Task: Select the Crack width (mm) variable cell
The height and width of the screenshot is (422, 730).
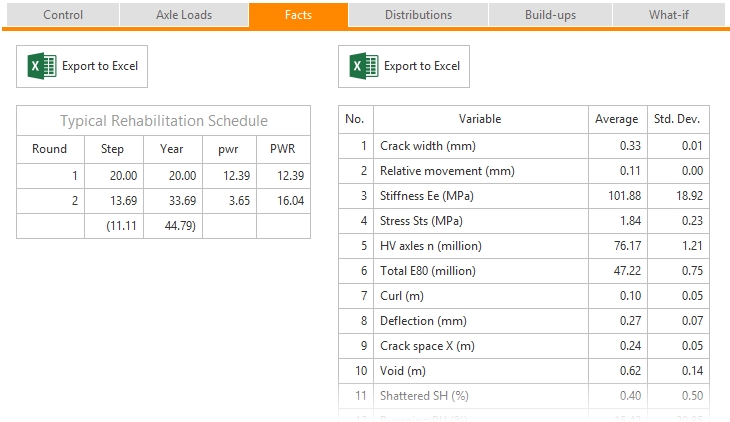Action: (x=427, y=146)
